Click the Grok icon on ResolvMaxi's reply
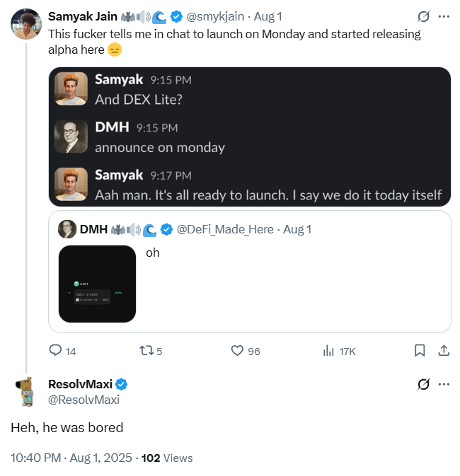The width and height of the screenshot is (460, 476). pyautogui.click(x=424, y=384)
